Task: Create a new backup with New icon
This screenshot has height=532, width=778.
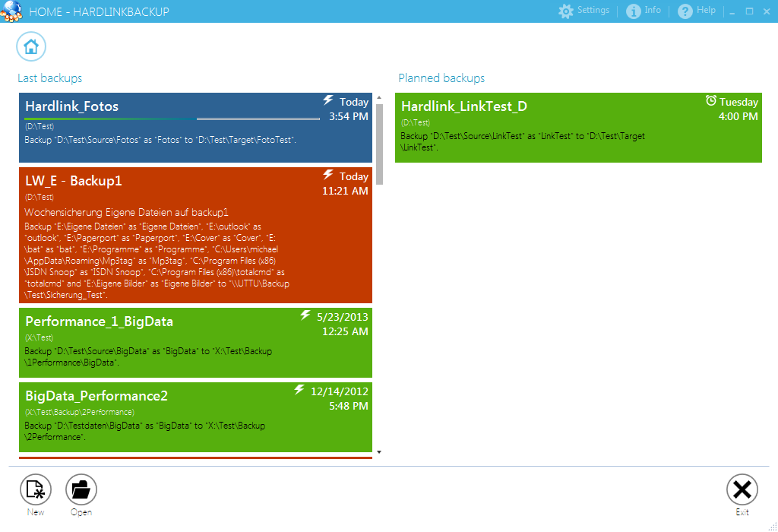Action: pyautogui.click(x=35, y=490)
